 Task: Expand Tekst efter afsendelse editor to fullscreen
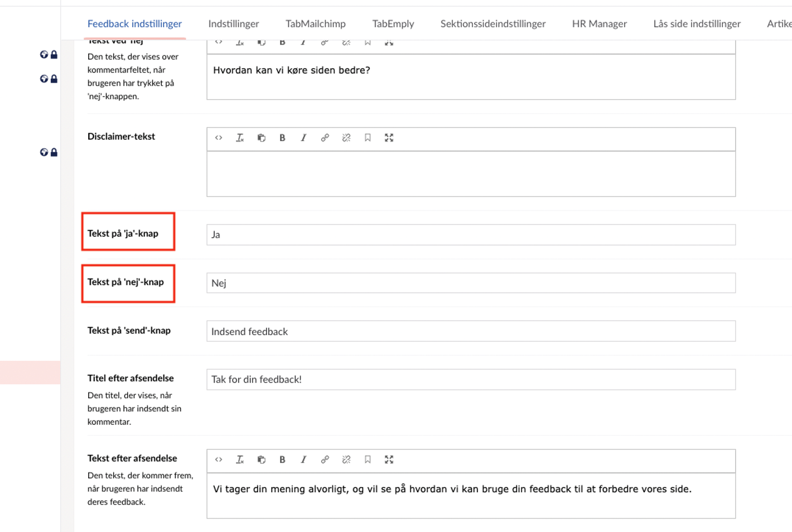pos(389,460)
